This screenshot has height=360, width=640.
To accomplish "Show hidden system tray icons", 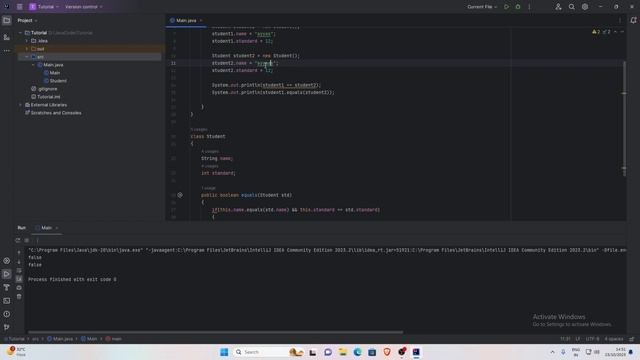I will click(552, 352).
